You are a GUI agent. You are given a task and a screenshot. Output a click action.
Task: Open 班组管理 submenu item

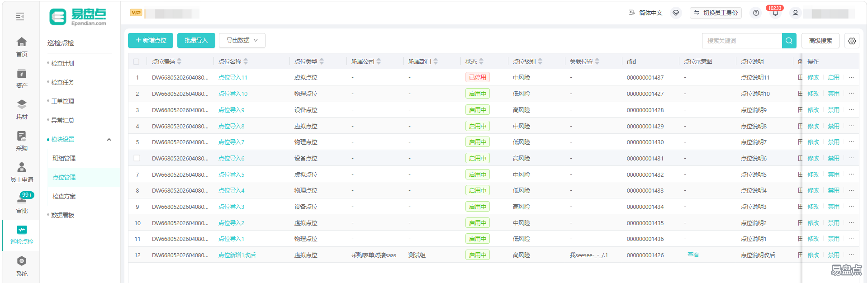[x=64, y=158]
